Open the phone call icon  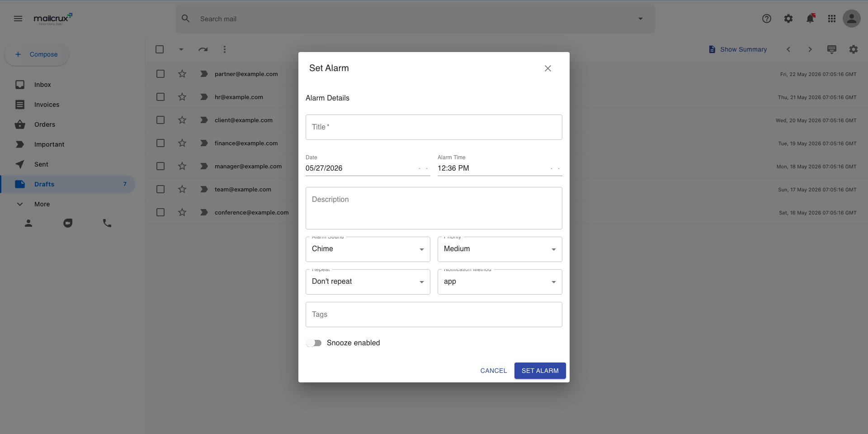[107, 223]
